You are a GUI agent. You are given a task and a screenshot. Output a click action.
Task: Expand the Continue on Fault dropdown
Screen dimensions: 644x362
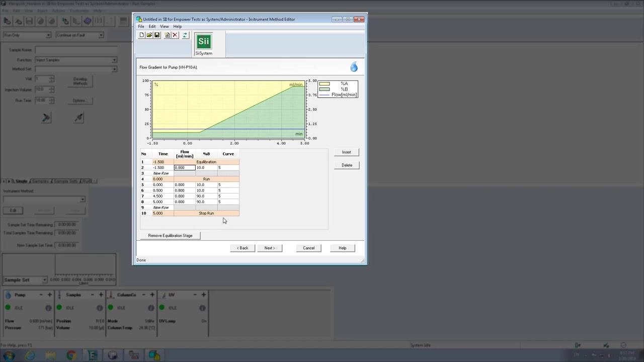click(x=101, y=35)
